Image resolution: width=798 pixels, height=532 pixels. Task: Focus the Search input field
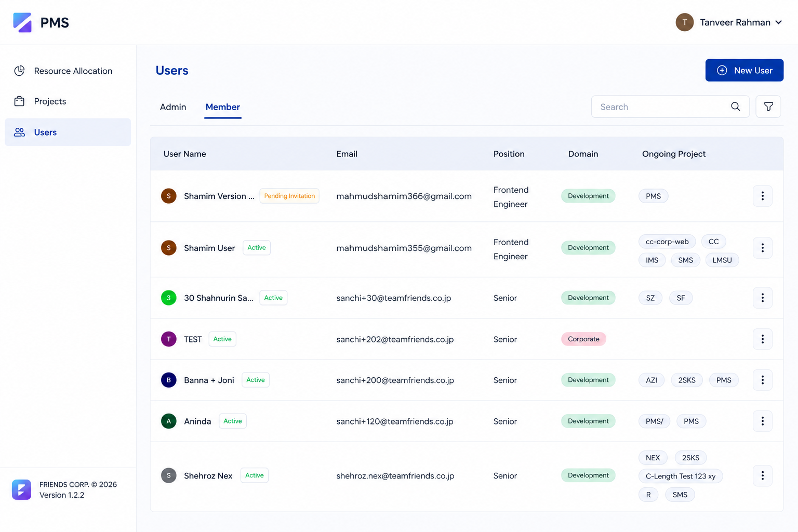[670, 107]
